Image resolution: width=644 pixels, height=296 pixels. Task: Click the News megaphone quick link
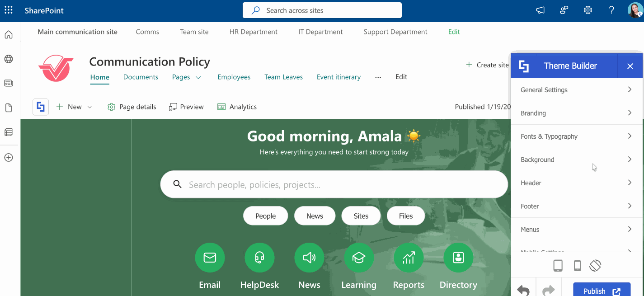[x=309, y=258]
